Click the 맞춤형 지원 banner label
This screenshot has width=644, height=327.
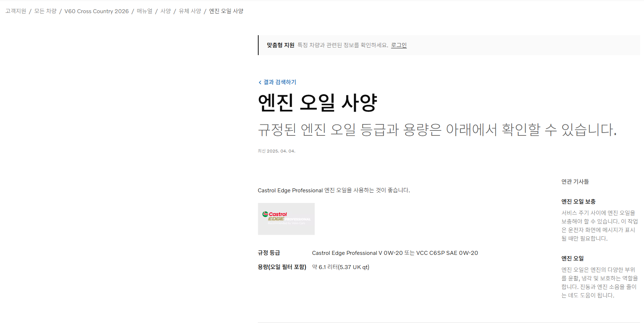(281, 45)
